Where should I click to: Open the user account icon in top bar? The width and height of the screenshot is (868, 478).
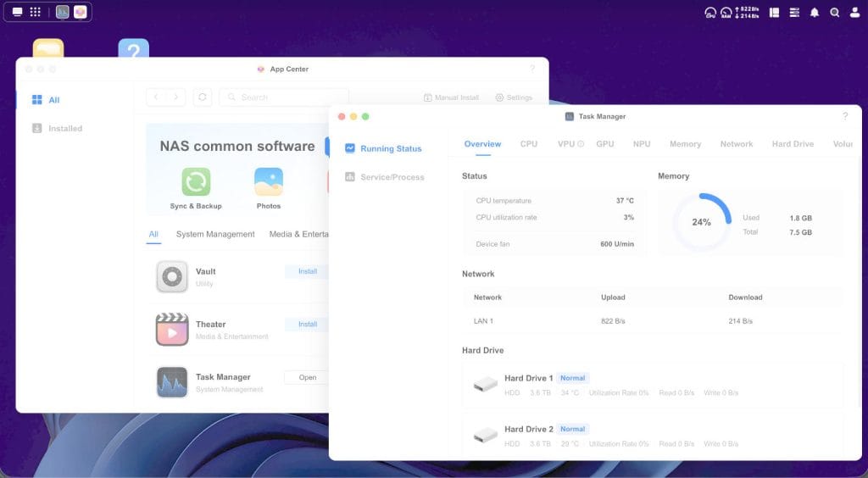pos(854,13)
